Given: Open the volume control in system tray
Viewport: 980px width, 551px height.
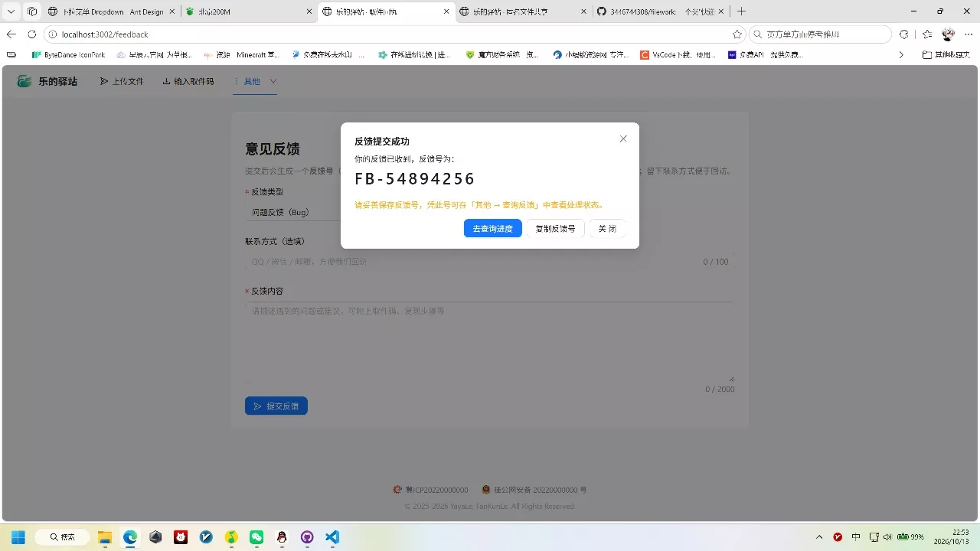Looking at the screenshot, I should (887, 537).
